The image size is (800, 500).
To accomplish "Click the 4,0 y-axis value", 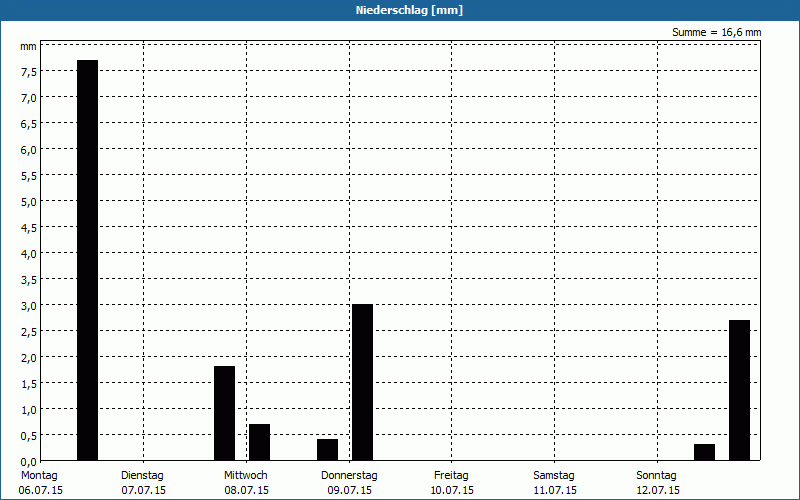I will [29, 255].
